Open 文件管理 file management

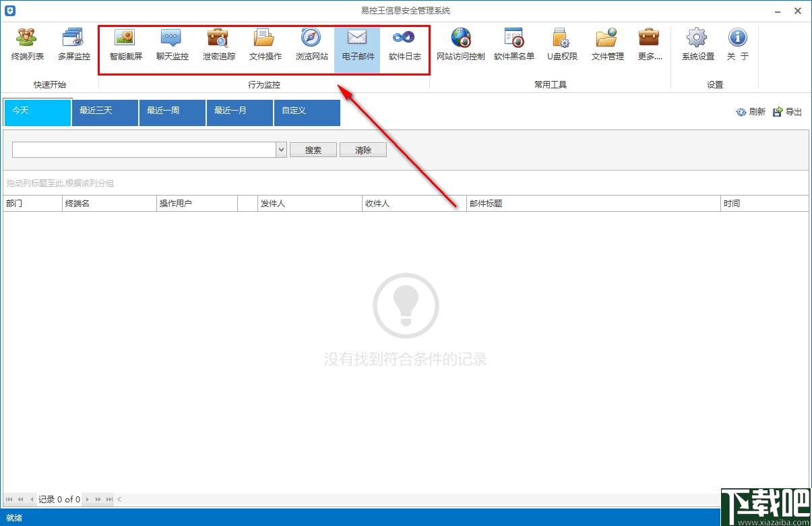[608, 45]
